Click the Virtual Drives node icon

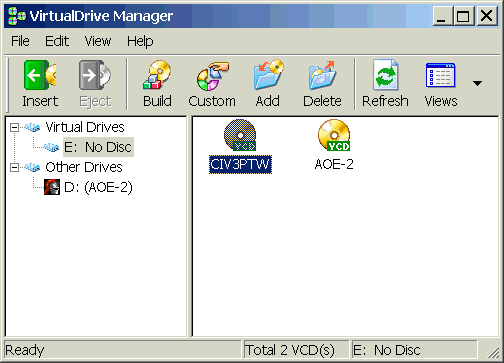pyautogui.click(x=33, y=127)
